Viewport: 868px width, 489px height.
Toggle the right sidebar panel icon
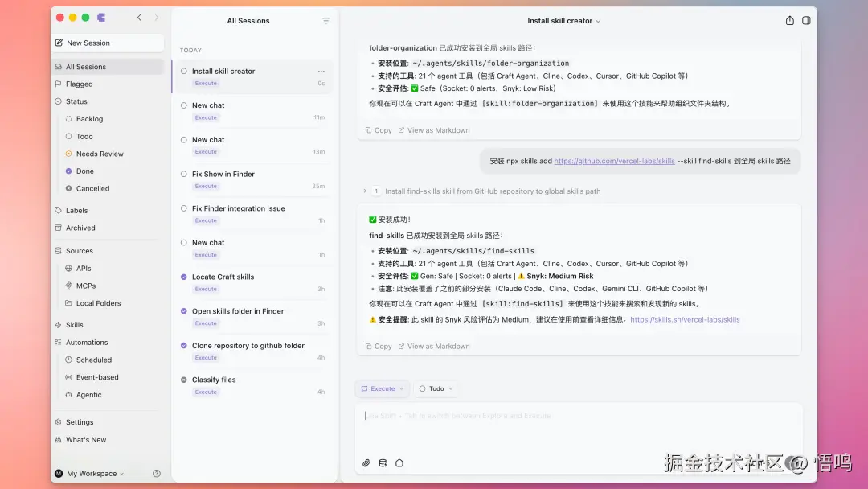(x=807, y=20)
